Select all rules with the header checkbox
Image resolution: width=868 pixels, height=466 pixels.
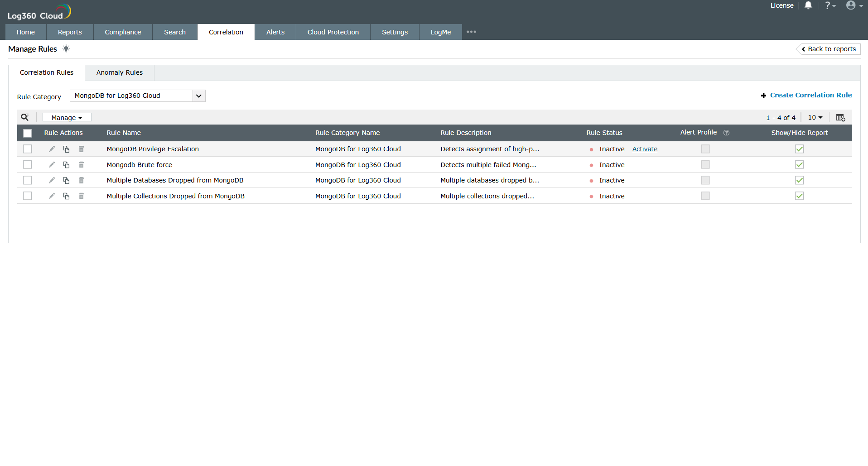28,133
